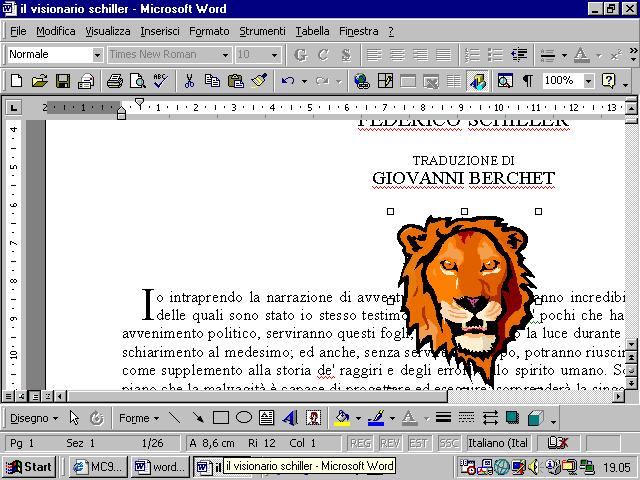Choose the Select Objects pointer
640x480 pixels.
(x=74, y=418)
